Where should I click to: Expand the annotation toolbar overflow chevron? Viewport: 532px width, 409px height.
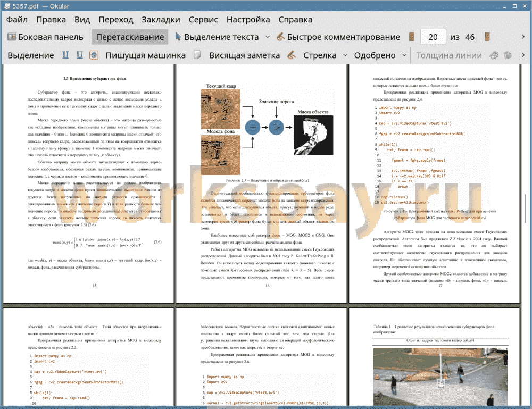coord(523,55)
